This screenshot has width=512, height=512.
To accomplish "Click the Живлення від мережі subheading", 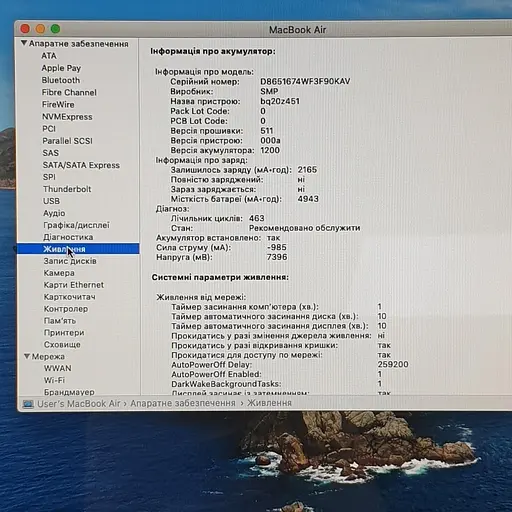I will point(201,297).
